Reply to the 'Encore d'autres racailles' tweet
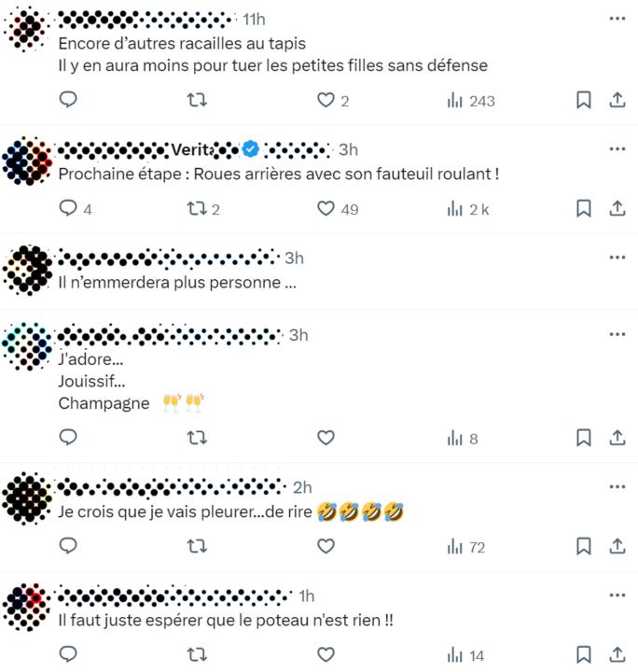This screenshot has width=638, height=672. coord(68,100)
